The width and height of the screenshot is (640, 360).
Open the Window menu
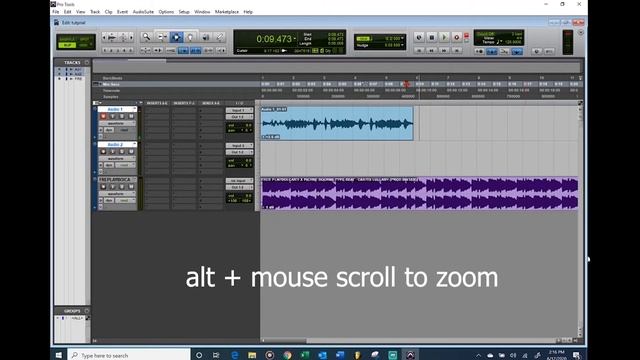[202, 12]
